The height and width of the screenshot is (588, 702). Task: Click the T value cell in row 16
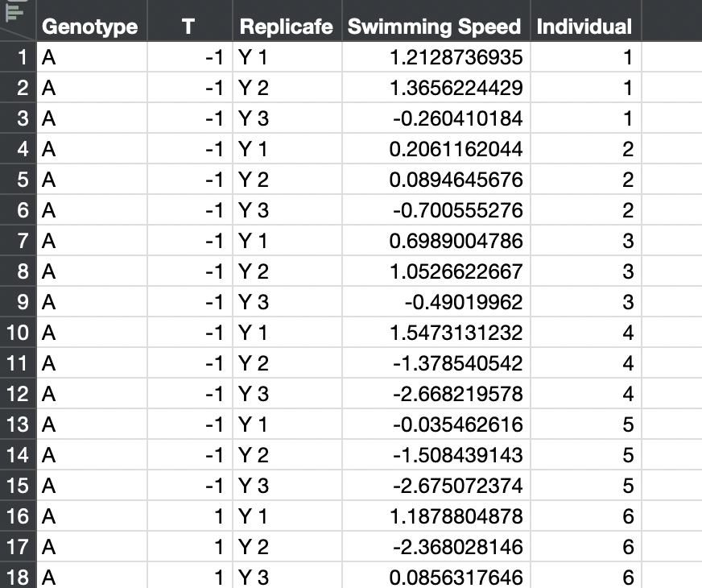click(x=189, y=516)
